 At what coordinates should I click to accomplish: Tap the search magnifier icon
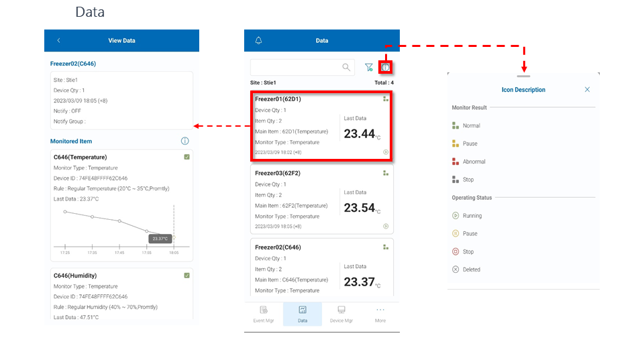coord(346,67)
